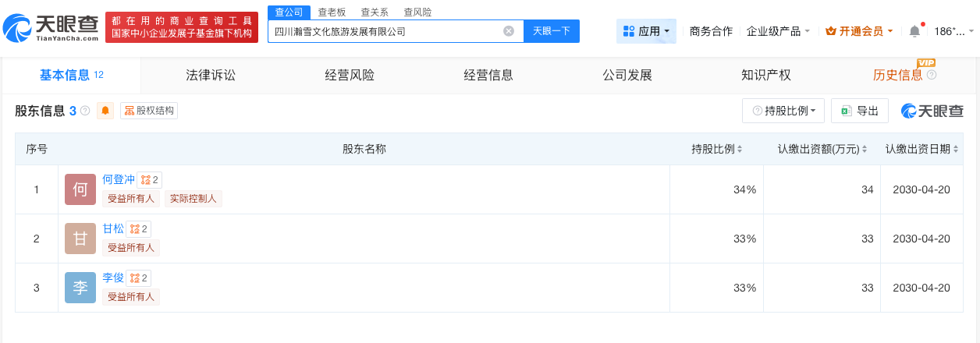Click the 实际控制人 tag

point(193,199)
